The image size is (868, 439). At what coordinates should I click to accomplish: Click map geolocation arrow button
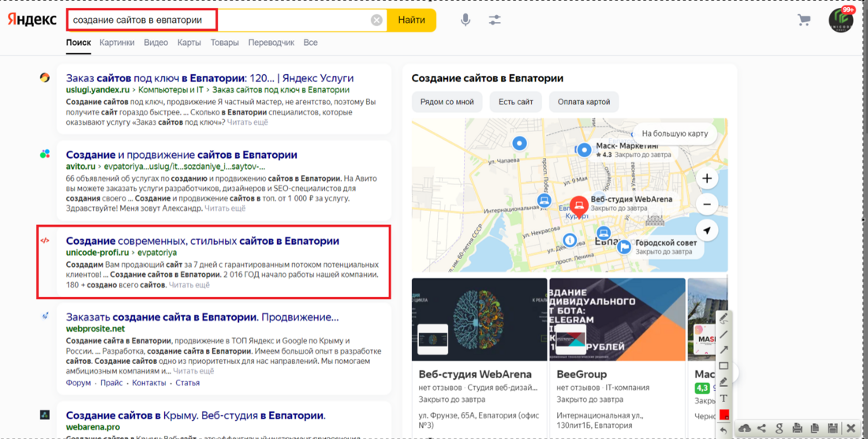point(707,231)
